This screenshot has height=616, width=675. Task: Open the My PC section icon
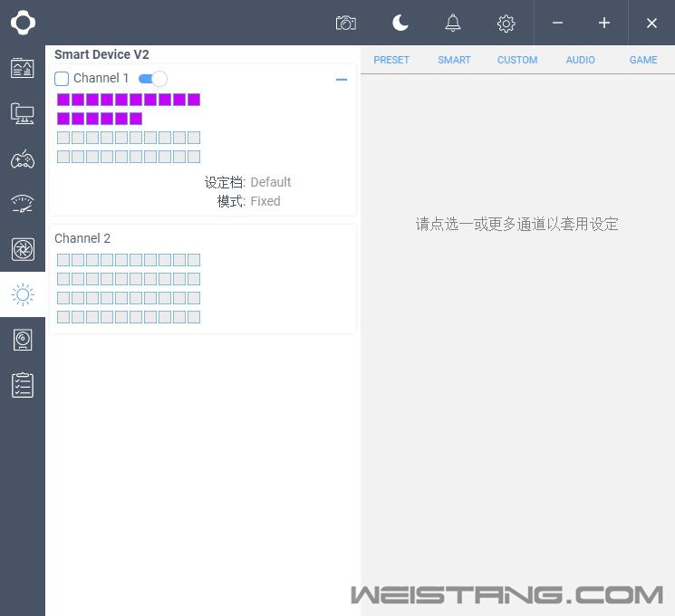(x=23, y=113)
